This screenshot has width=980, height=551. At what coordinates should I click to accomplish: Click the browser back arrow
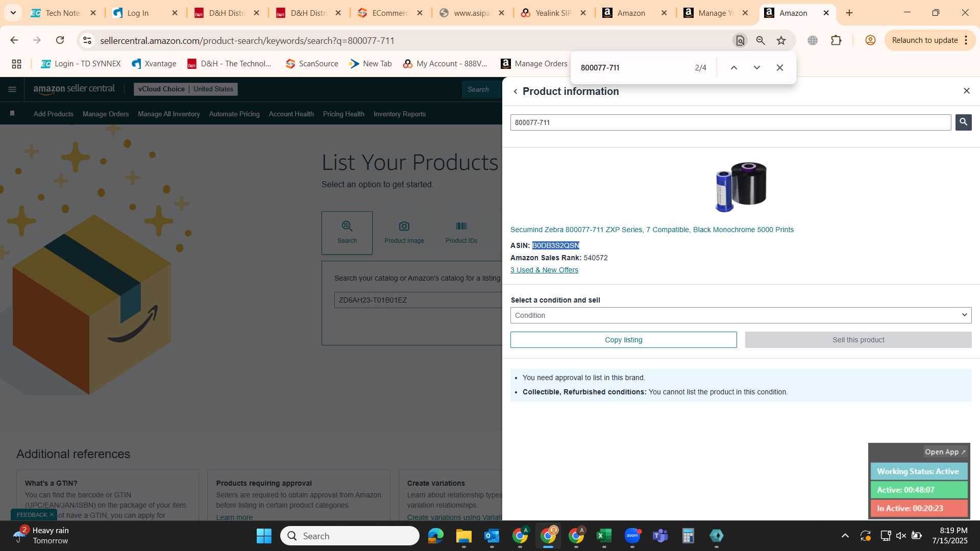(x=14, y=40)
